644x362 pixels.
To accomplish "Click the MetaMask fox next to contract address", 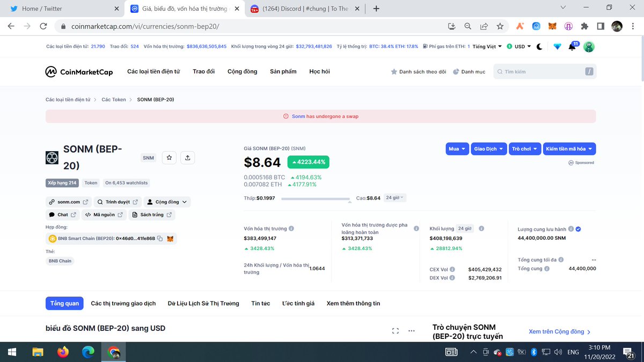I will click(x=170, y=239).
